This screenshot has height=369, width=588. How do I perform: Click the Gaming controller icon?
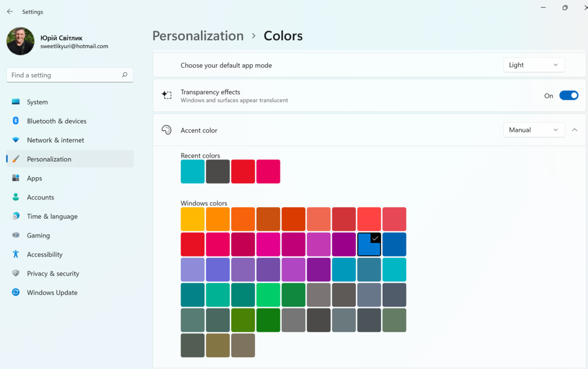click(x=16, y=235)
